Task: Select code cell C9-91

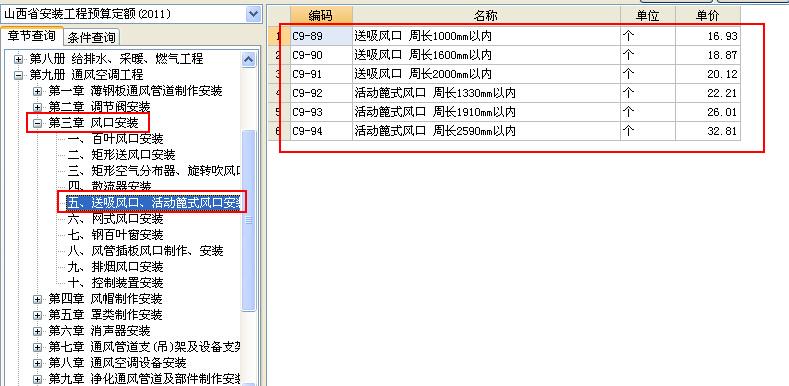Action: [x=321, y=74]
